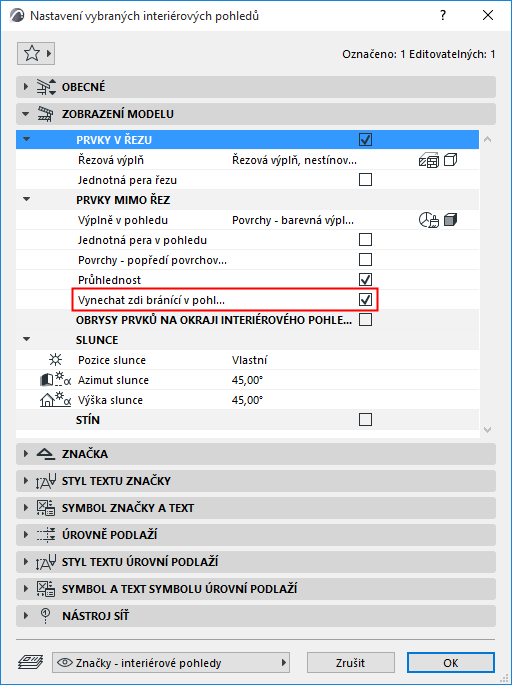Click the sun azimuth icon
512x685 pixels.
tap(55, 380)
